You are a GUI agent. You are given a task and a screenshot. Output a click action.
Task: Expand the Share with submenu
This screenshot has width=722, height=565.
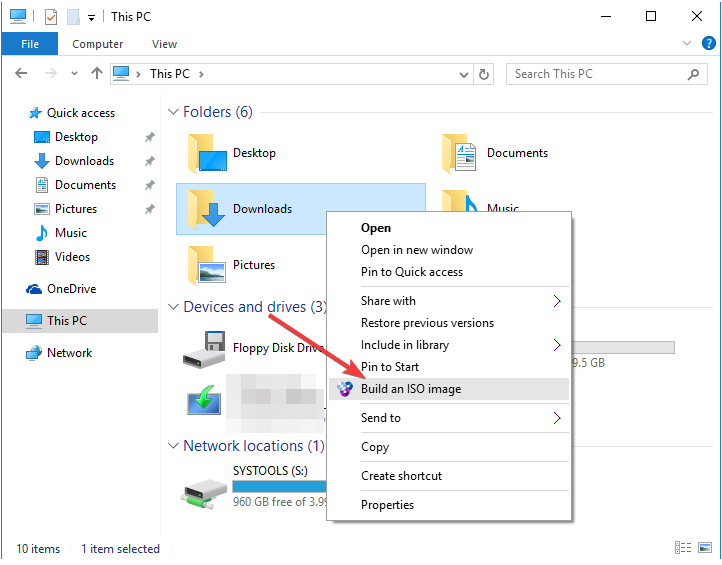click(x=449, y=301)
